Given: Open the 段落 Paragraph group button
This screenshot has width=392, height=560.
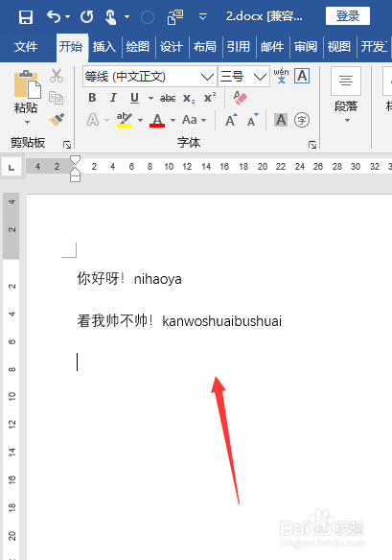Looking at the screenshot, I should click(x=346, y=96).
